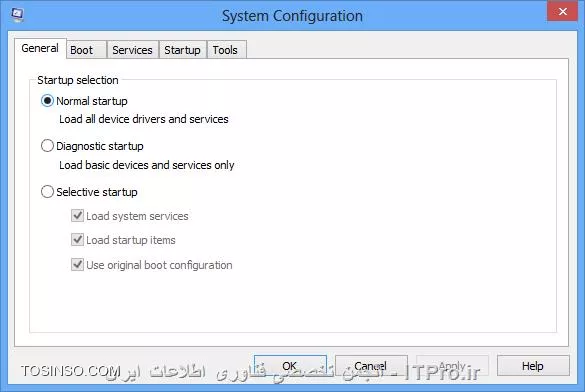This screenshot has width=585, height=392.
Task: Click the System Configuration icon in title bar
Action: pyautogui.click(x=17, y=15)
